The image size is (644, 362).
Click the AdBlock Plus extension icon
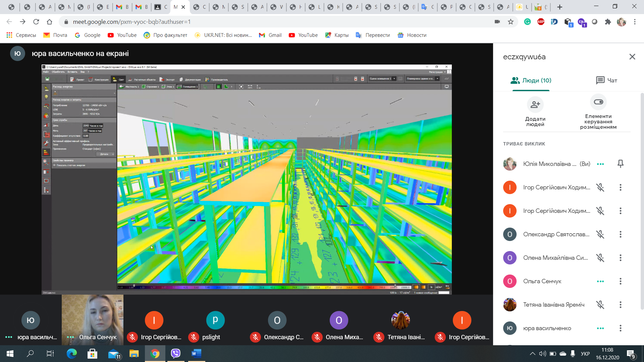tap(541, 22)
